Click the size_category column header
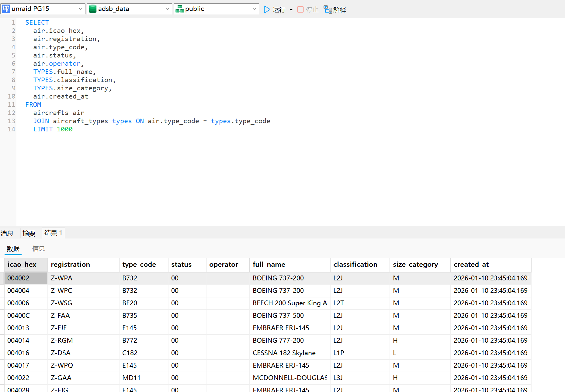565x392 pixels. point(420,265)
